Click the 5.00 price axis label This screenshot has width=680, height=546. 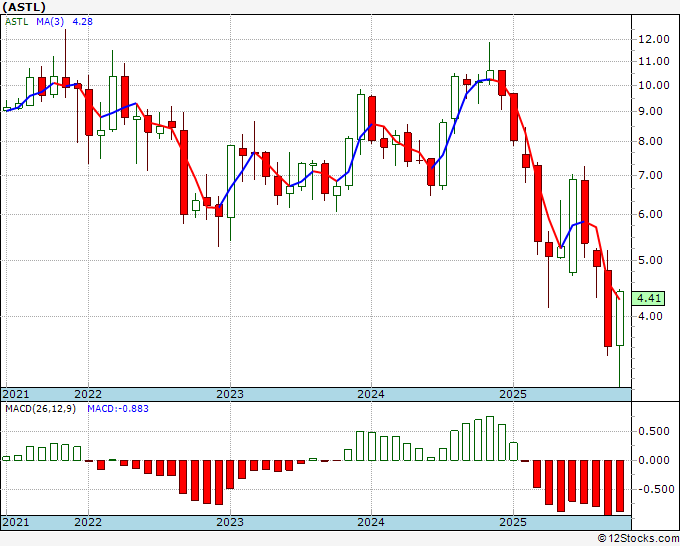click(651, 260)
